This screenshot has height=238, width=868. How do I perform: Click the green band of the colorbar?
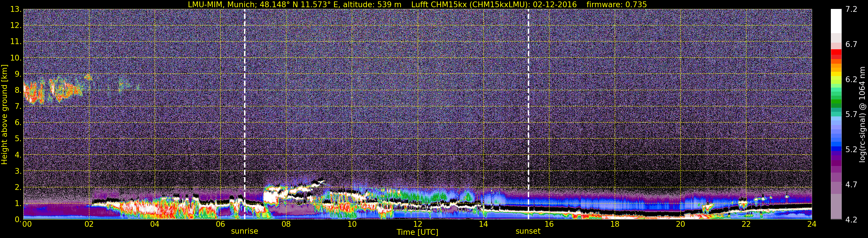pyautogui.click(x=836, y=101)
